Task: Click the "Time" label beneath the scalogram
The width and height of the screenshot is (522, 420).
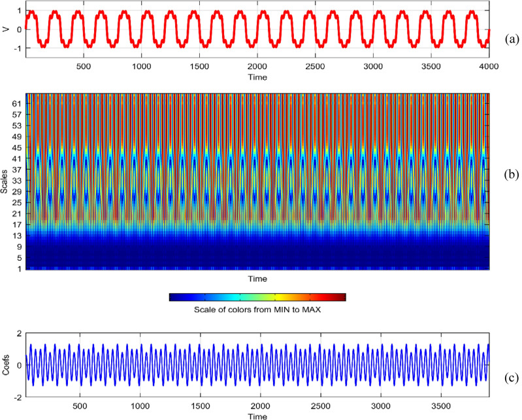Action: coord(257,278)
